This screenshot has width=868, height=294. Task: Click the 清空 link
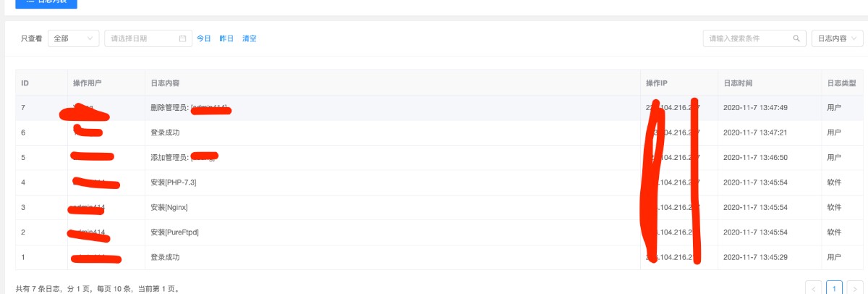tap(249, 38)
